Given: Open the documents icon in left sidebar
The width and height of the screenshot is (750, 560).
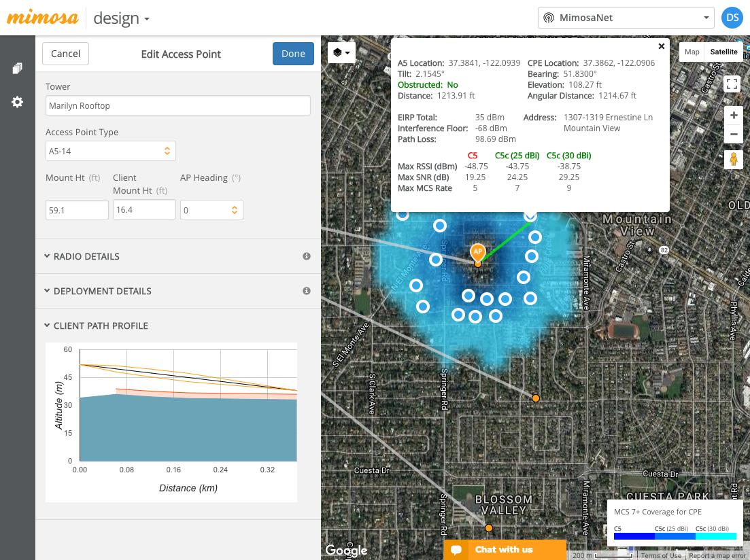Looking at the screenshot, I should [17, 69].
